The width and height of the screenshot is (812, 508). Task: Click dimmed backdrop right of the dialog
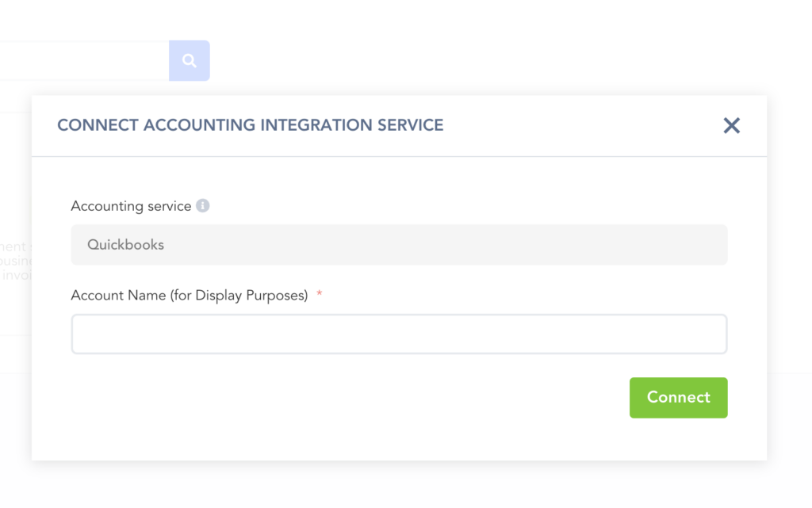(789, 277)
